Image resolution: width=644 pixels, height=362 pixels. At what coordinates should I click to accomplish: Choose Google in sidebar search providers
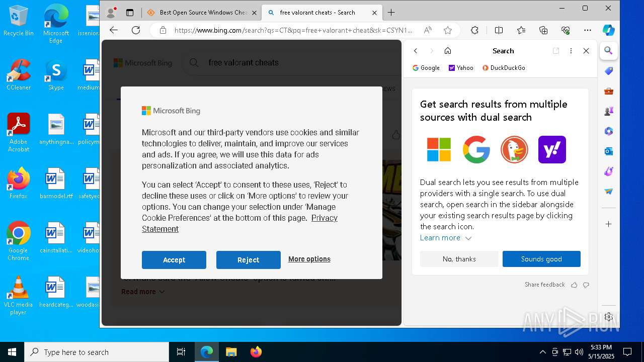426,68
